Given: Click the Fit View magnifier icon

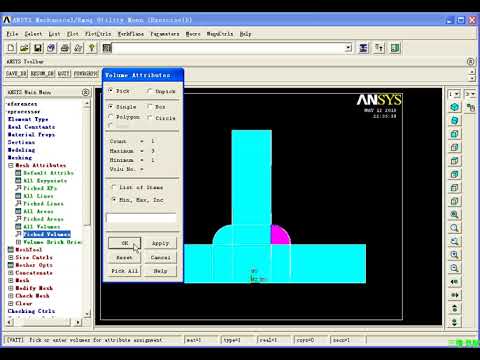Looking at the screenshot, I should pyautogui.click(x=454, y=215).
